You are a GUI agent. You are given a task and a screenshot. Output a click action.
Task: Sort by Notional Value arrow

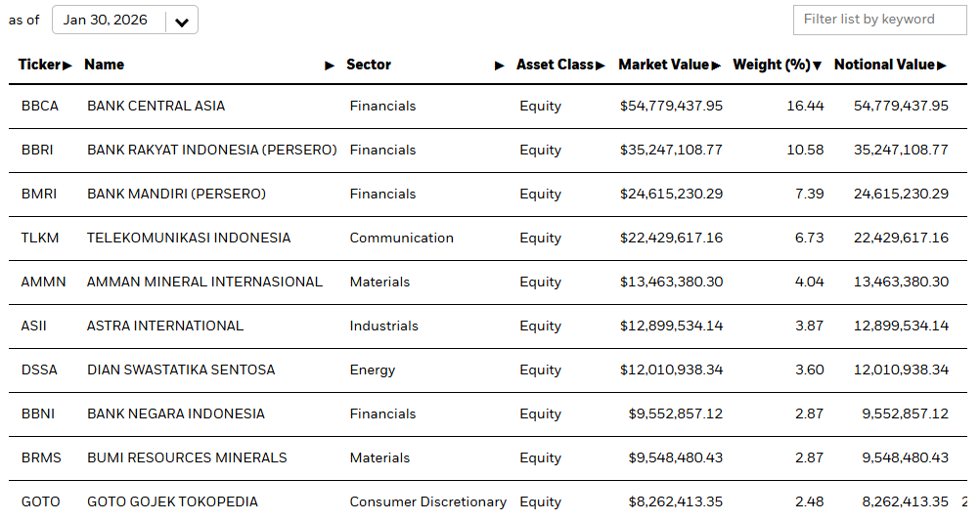coord(942,65)
